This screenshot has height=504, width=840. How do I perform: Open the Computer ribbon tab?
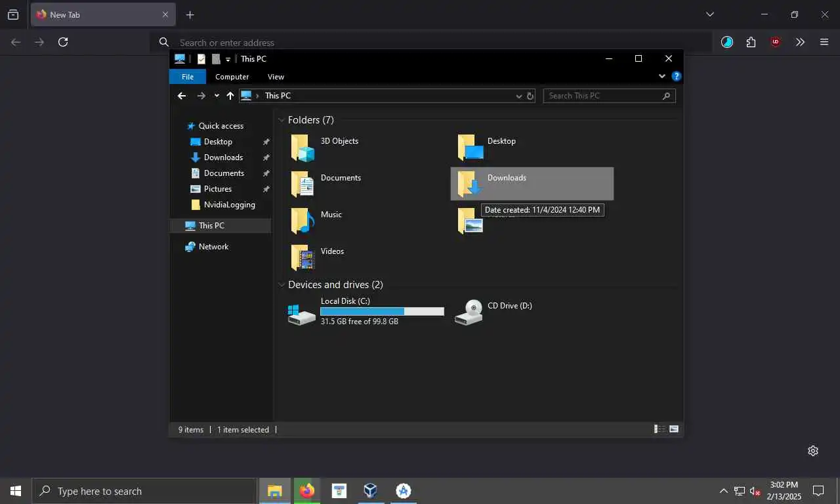click(x=232, y=77)
